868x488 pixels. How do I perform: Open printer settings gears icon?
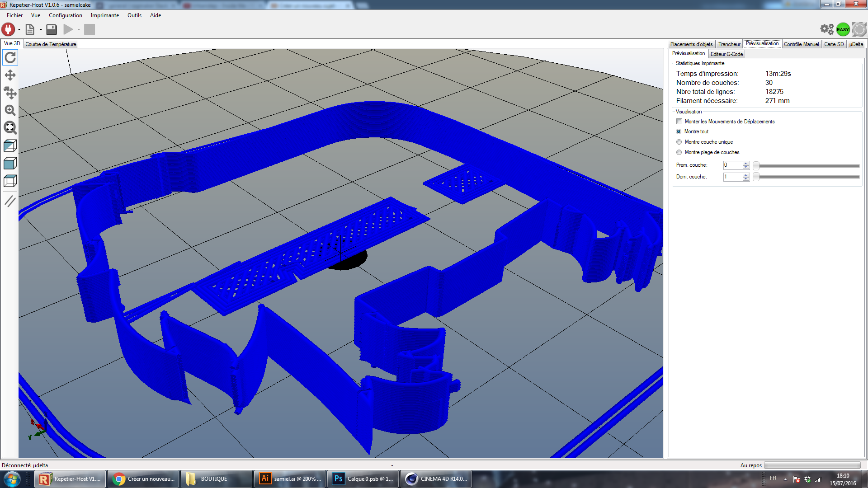pyautogui.click(x=827, y=29)
